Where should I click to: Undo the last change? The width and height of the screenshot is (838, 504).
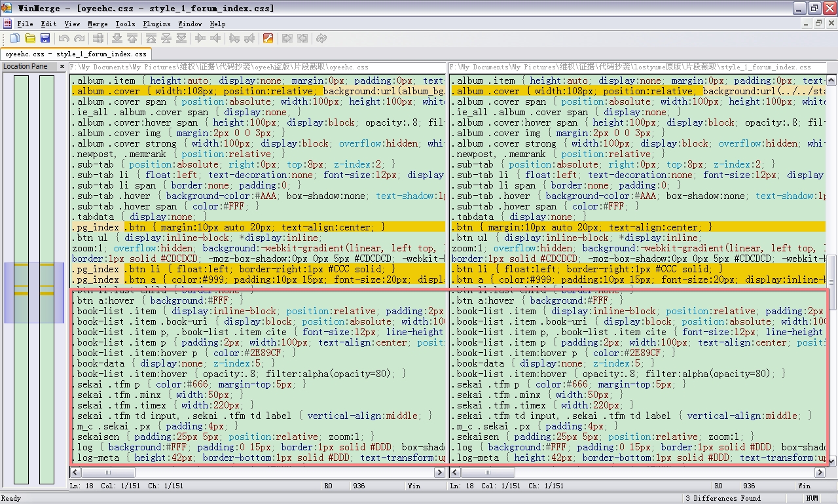click(64, 39)
